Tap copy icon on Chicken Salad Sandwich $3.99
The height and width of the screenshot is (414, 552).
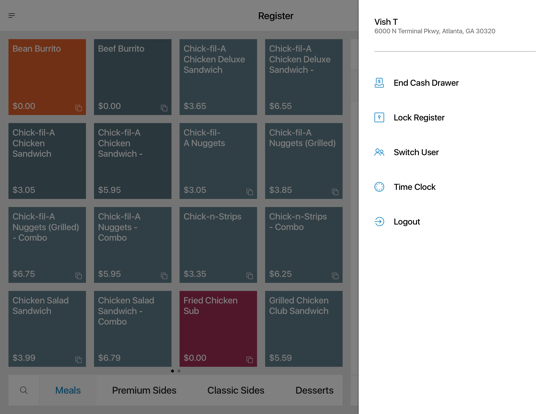79,359
